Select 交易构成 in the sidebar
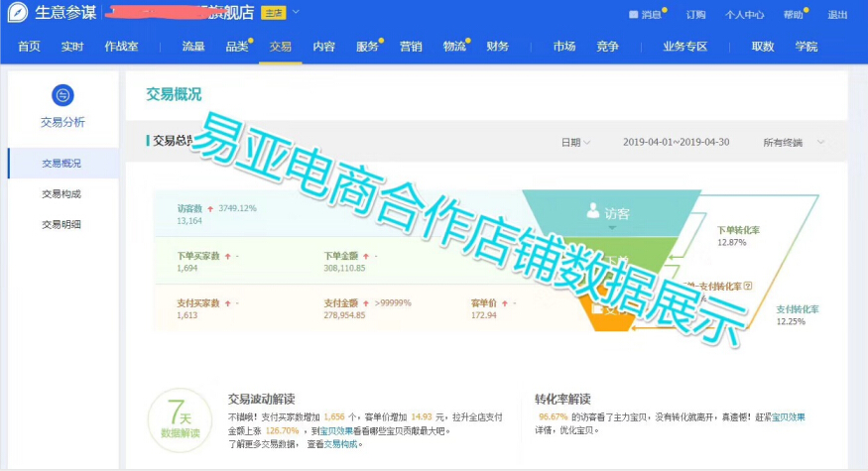This screenshot has height=471, width=868. pos(62,193)
